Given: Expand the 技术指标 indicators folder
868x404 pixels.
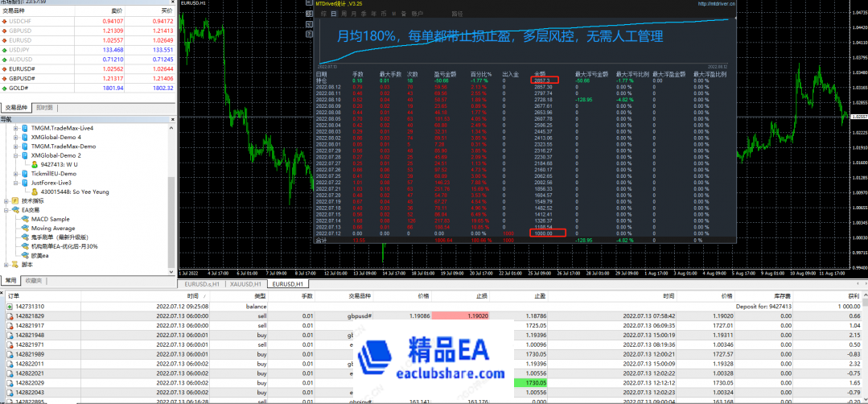Looking at the screenshot, I should click(x=6, y=200).
